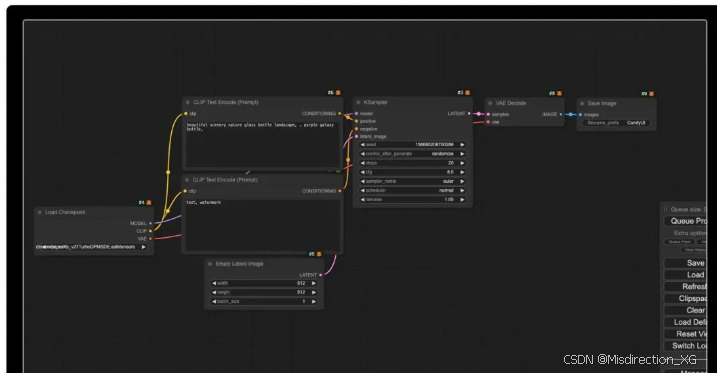Click the clip input port of the beautiful scenery prompt node
The image size is (717, 373).
186,114
